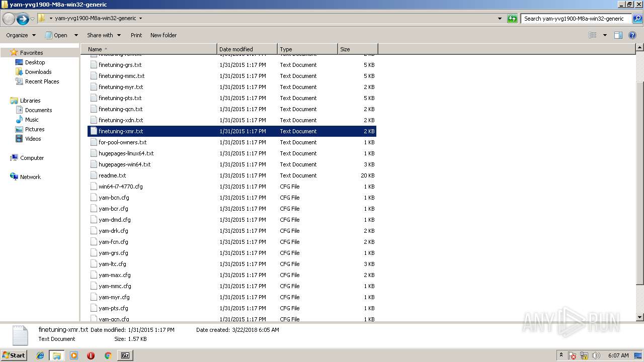The image size is (644, 362).
Task: Click the Print toolbar button
Action: 136,35
